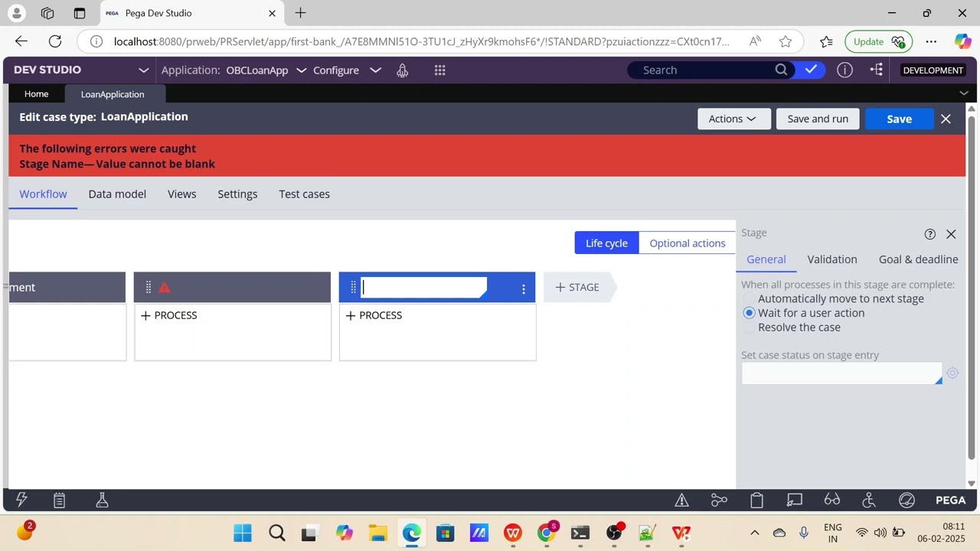Open the Settings tab
Viewport: 980px width, 551px height.
point(237,194)
